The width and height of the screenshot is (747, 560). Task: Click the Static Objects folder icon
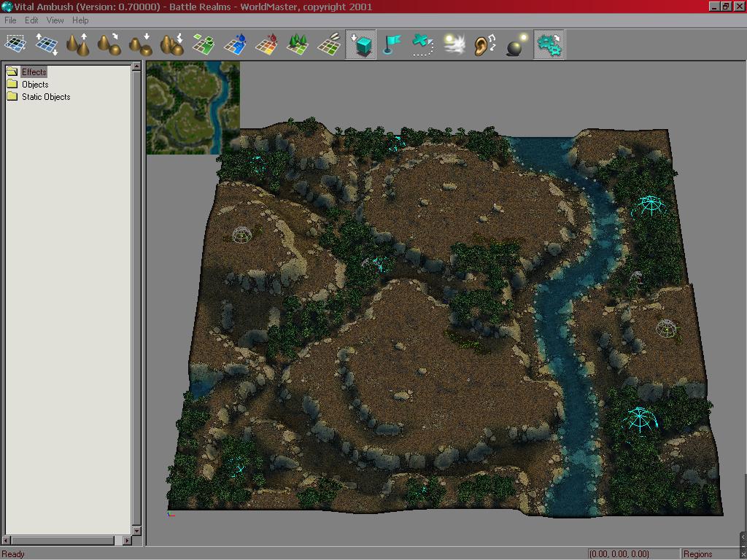click(12, 97)
